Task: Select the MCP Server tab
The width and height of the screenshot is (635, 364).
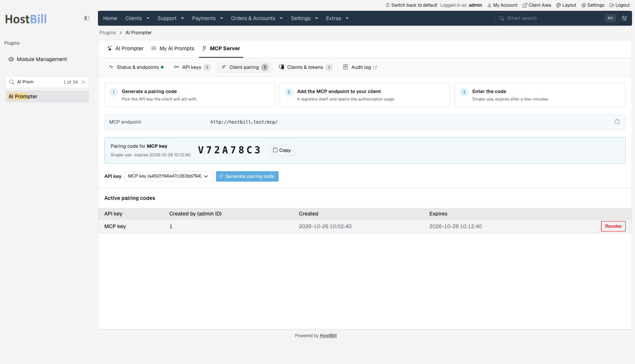Action: tap(221, 48)
